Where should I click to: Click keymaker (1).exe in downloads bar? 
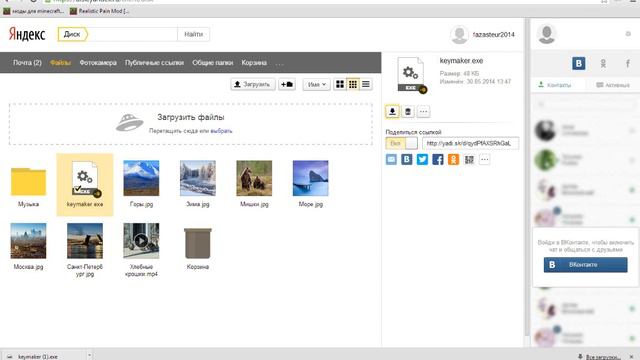click(x=38, y=356)
